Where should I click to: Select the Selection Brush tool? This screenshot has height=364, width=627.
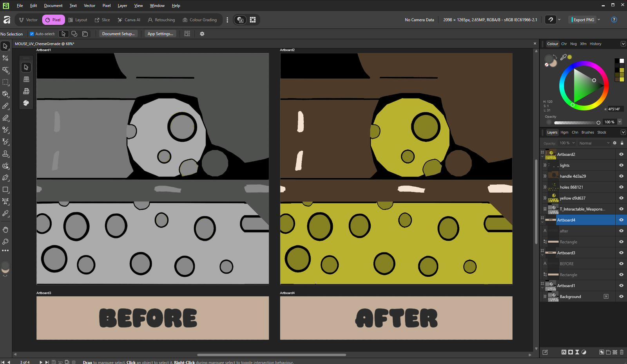[x=5, y=70]
